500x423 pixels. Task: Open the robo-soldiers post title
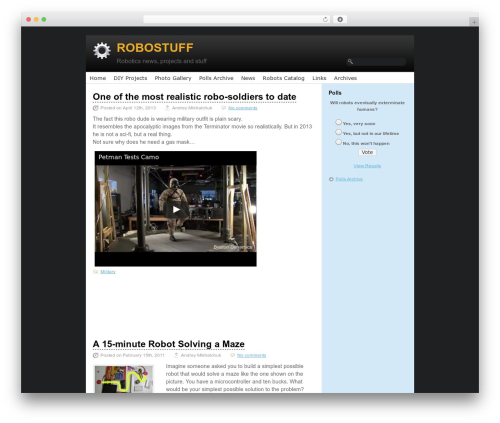pos(194,97)
